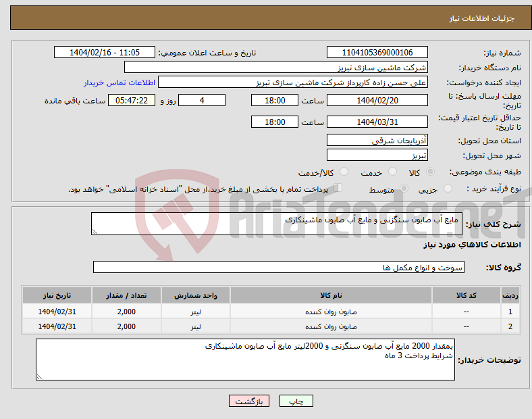The width and height of the screenshot is (532, 419).
Task: Click the response deadline time 18:00 field
Action: [x=275, y=100]
